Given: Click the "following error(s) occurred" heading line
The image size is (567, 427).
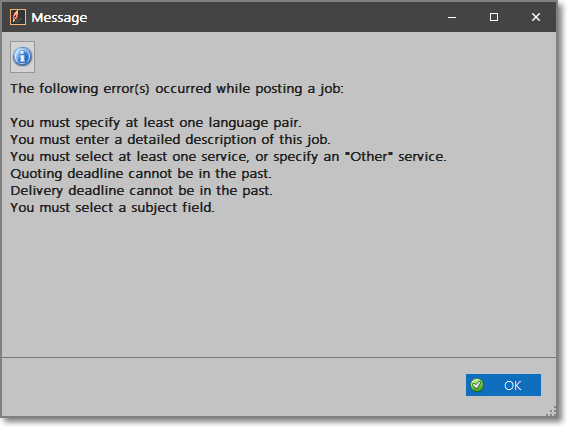Looking at the screenshot, I should (177, 89).
